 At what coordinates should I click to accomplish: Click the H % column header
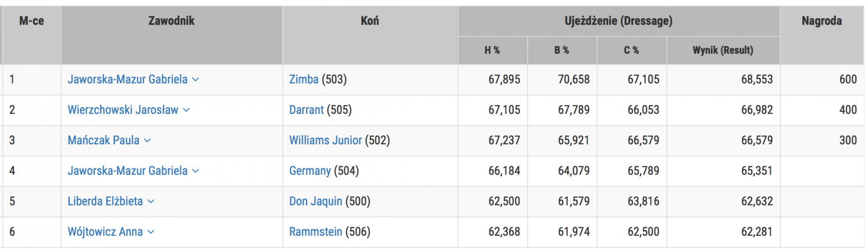[x=492, y=51]
